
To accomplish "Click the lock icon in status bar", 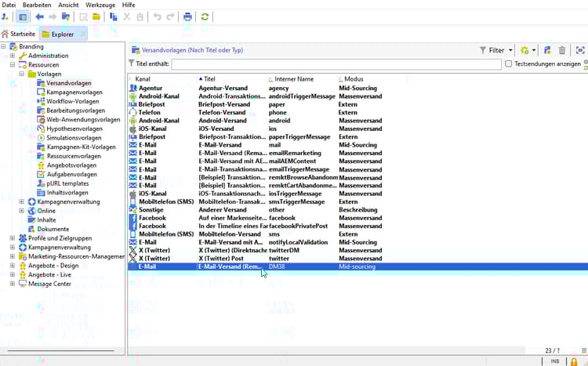I will coord(574,361).
